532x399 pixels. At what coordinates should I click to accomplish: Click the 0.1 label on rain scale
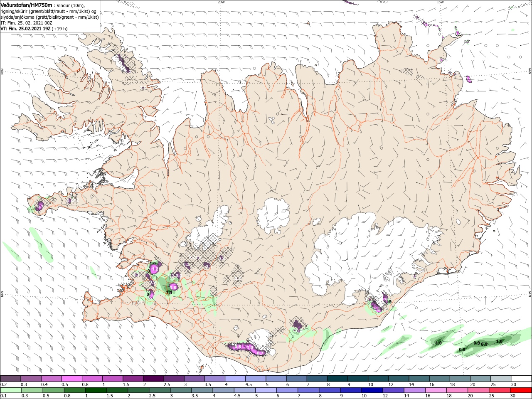3,396
